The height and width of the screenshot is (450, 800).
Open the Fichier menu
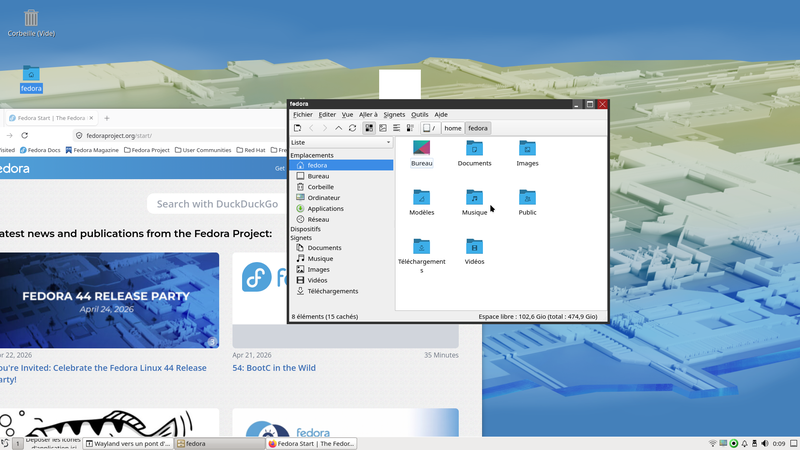(x=303, y=114)
